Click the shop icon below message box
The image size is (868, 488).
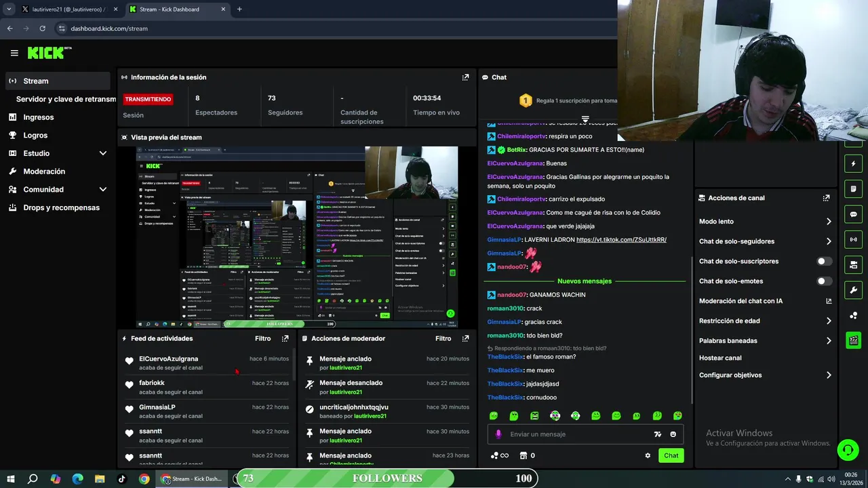point(523,455)
